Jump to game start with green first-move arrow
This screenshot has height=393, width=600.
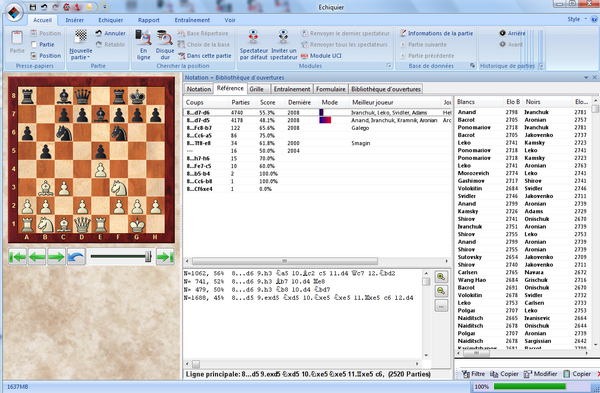[18, 257]
